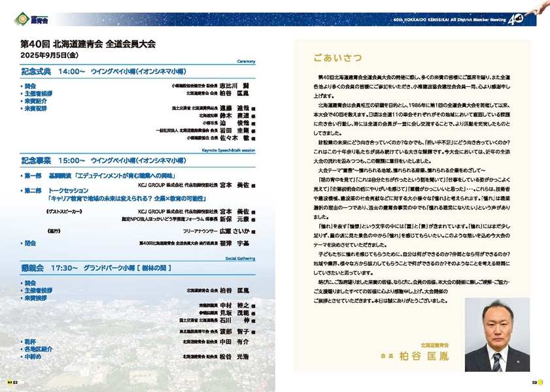
Task: Click the name "新保 元康"
Action: [234, 220]
